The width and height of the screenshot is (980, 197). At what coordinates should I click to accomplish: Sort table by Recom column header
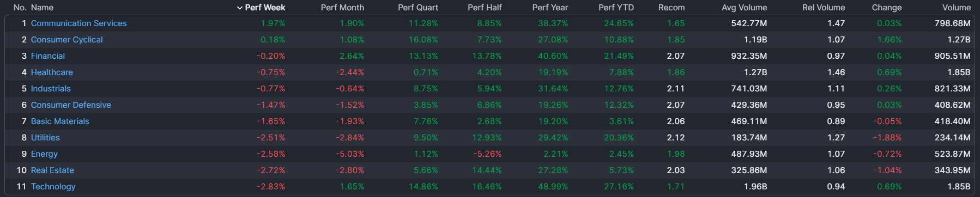click(672, 8)
